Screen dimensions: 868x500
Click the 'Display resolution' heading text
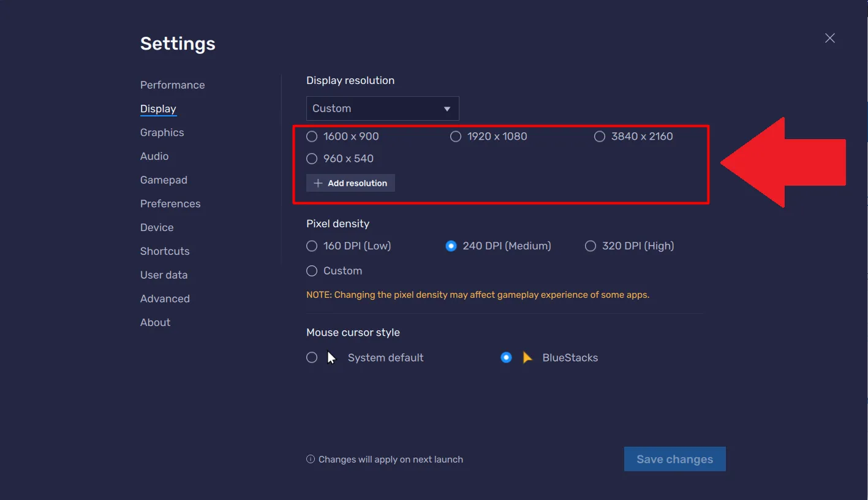click(350, 80)
